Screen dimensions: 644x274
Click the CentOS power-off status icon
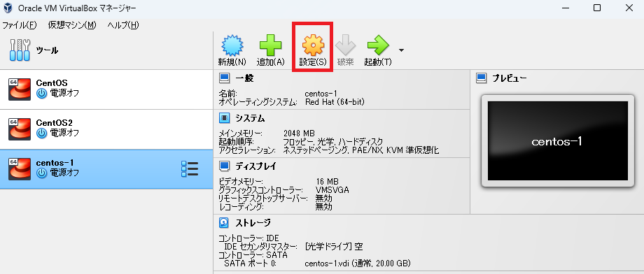(41, 93)
